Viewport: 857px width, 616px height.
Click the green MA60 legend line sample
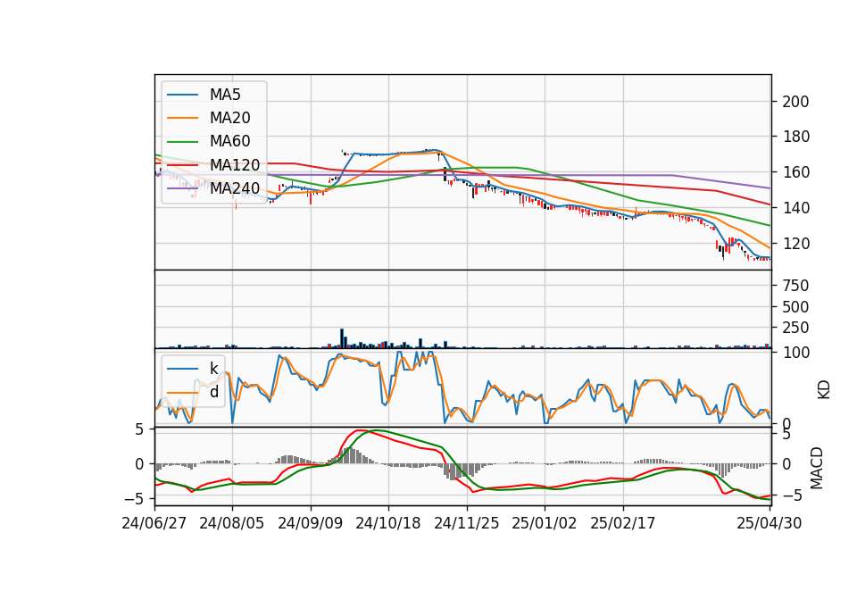point(182,142)
